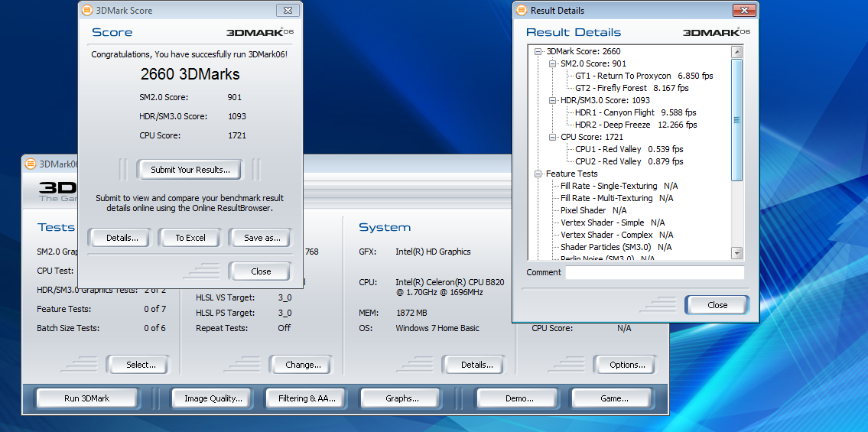Viewport: 868px width, 432px height.
Task: Select GT1 - Return To Proxycon row
Action: (644, 76)
